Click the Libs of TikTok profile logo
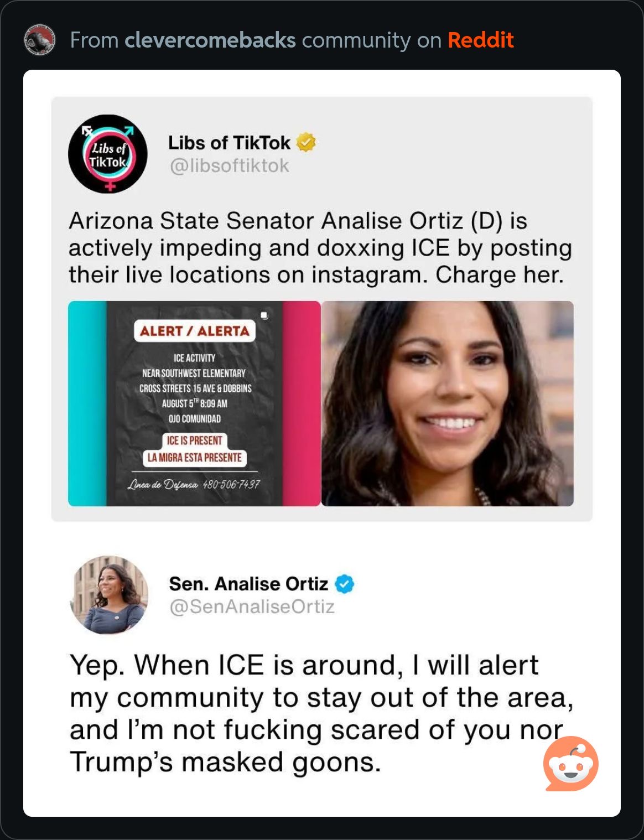Image resolution: width=644 pixels, height=840 pixels. coord(108,154)
